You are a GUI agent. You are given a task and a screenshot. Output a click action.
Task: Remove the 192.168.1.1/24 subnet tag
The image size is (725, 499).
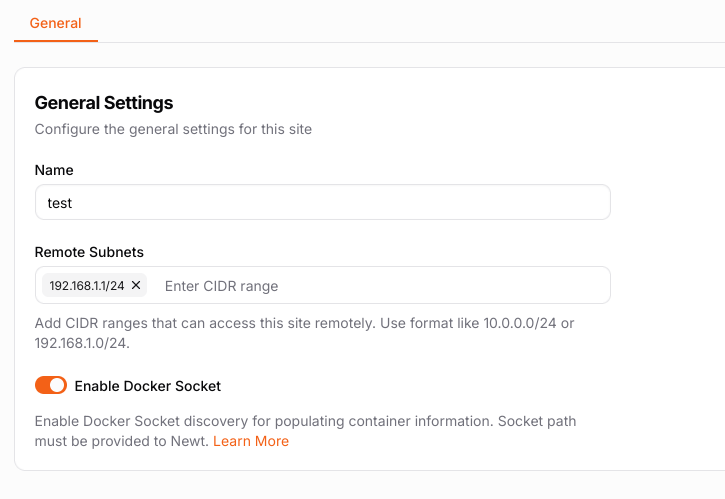136,286
